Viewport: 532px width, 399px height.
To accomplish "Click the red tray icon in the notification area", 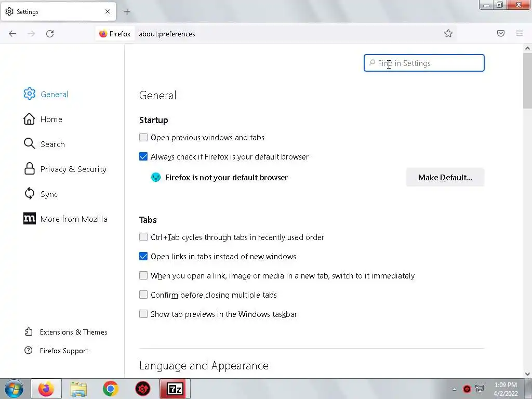I will point(467,389).
